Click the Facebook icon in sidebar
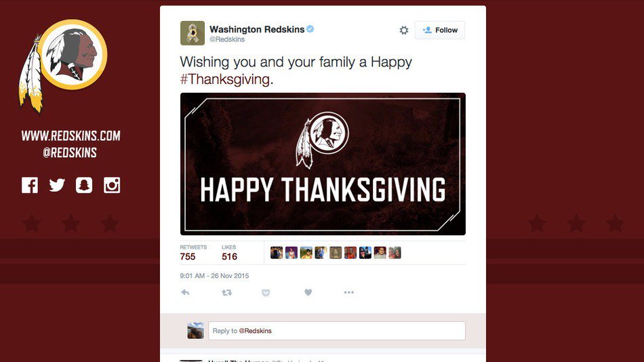Screen dimensions: 644x362 pyautogui.click(x=30, y=185)
